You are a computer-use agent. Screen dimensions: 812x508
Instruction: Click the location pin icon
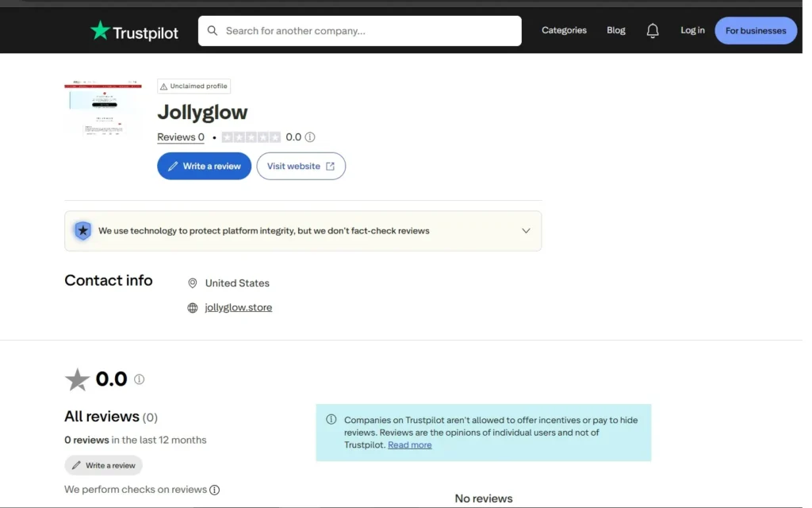pyautogui.click(x=192, y=283)
